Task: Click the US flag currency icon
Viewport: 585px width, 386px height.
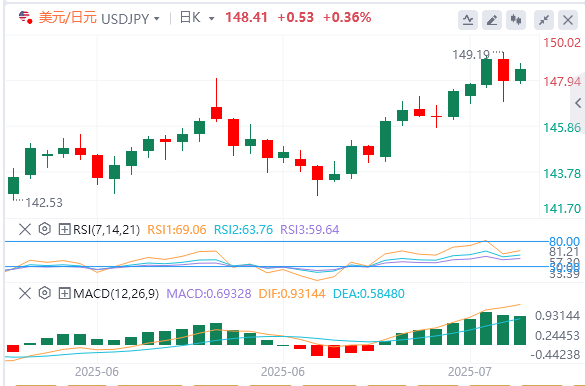Action: [x=25, y=17]
